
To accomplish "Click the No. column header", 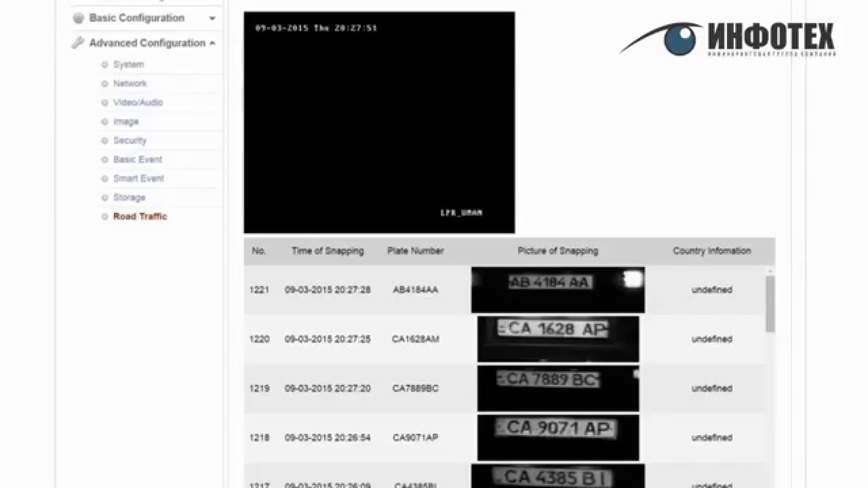I will (258, 251).
